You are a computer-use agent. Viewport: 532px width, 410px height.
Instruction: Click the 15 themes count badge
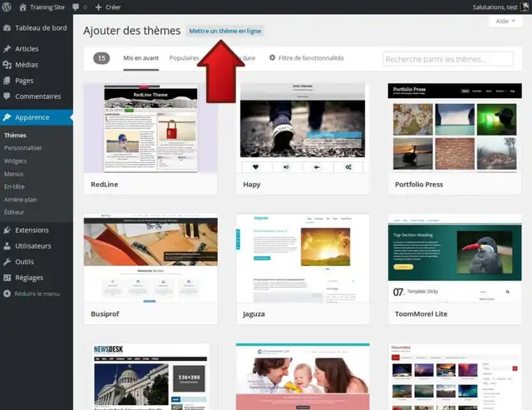pos(101,58)
